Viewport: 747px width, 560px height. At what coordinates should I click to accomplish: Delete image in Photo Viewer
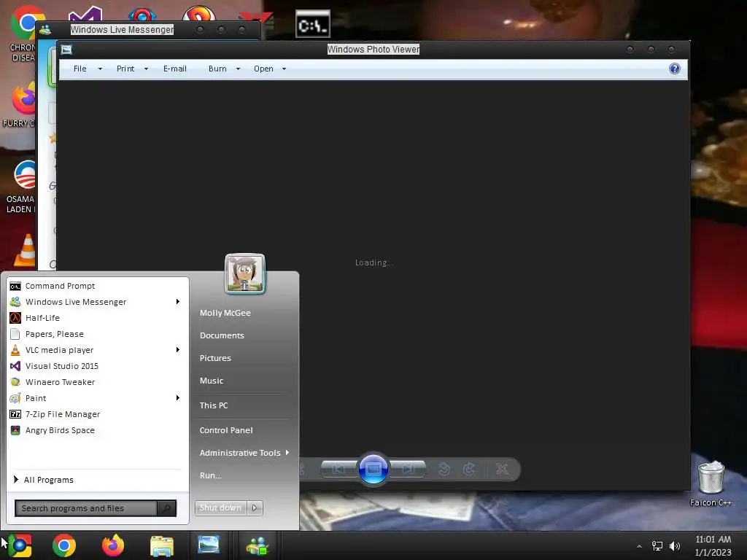coord(502,470)
